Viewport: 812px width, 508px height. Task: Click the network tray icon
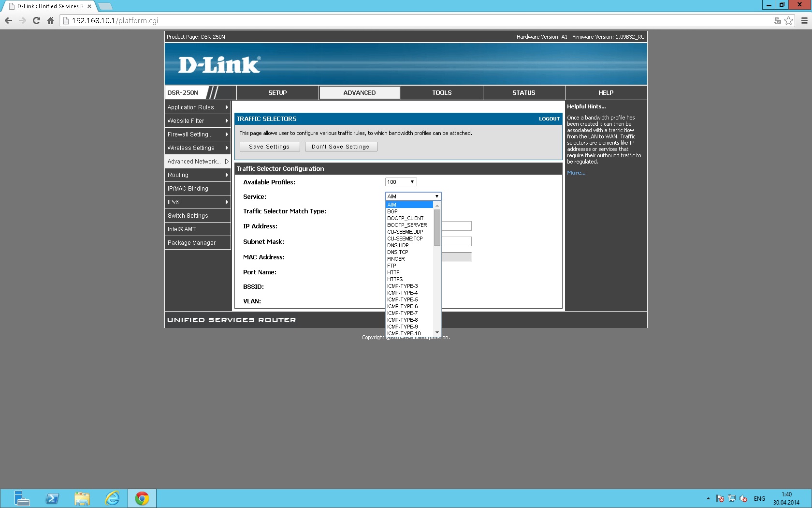732,498
